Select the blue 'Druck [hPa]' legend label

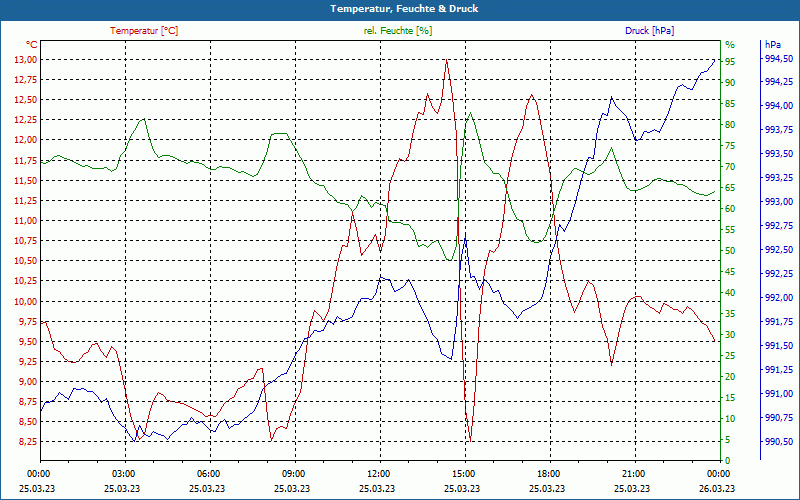[x=649, y=31]
